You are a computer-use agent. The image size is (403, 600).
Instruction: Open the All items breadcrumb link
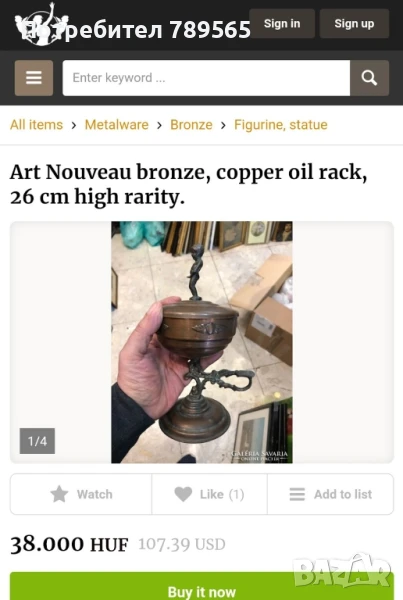pos(36,125)
